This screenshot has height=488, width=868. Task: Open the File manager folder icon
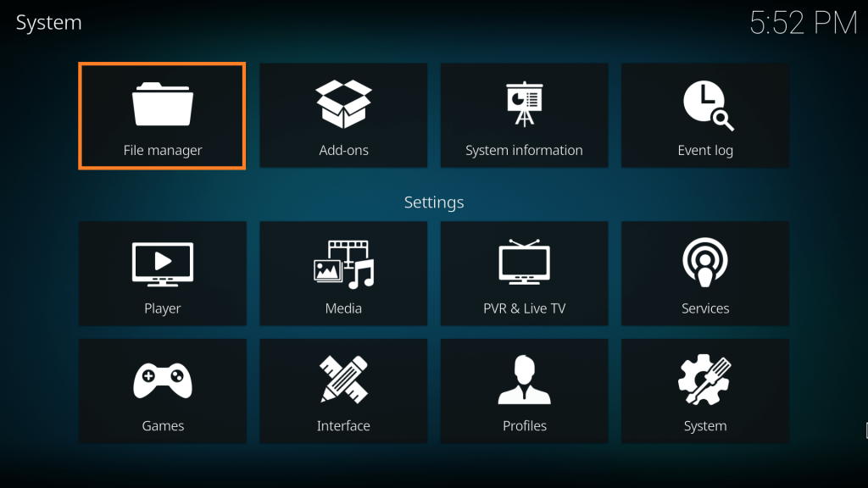(162, 104)
